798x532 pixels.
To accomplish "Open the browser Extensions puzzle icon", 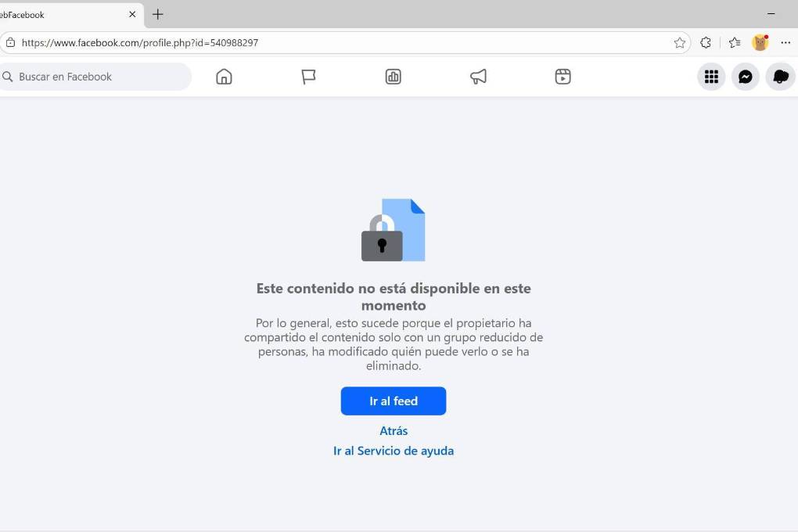I will click(706, 43).
